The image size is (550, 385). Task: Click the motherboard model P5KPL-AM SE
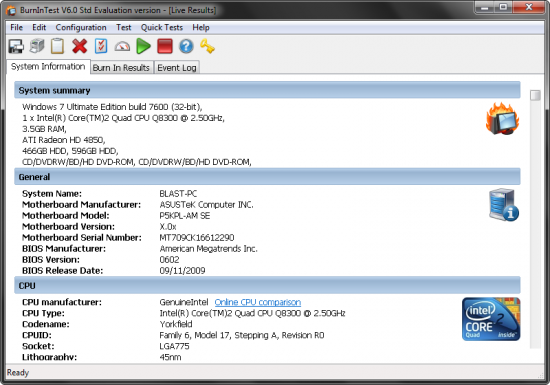tap(185, 216)
